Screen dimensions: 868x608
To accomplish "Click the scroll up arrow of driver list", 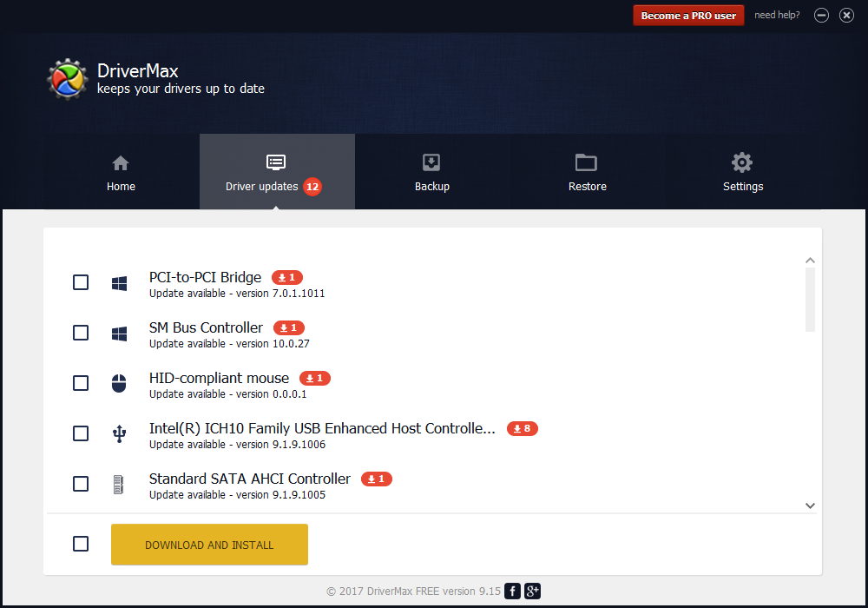I will [810, 261].
